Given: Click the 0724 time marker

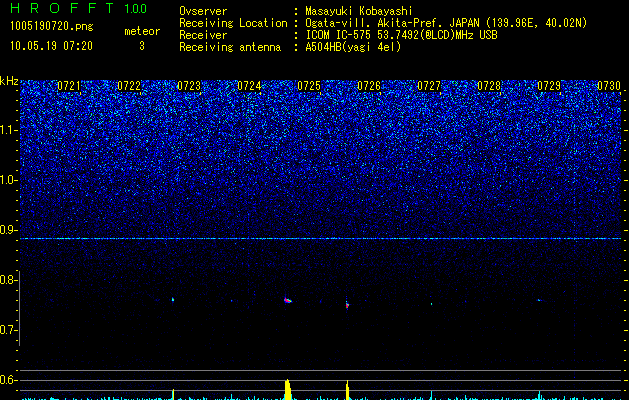Looking at the screenshot, I should pos(249,86).
